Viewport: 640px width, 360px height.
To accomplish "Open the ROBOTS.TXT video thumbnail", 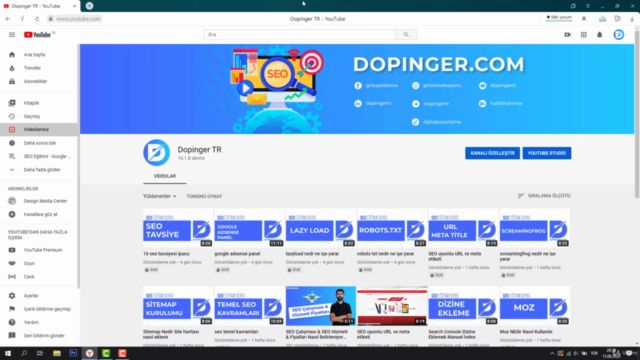I will tap(392, 228).
